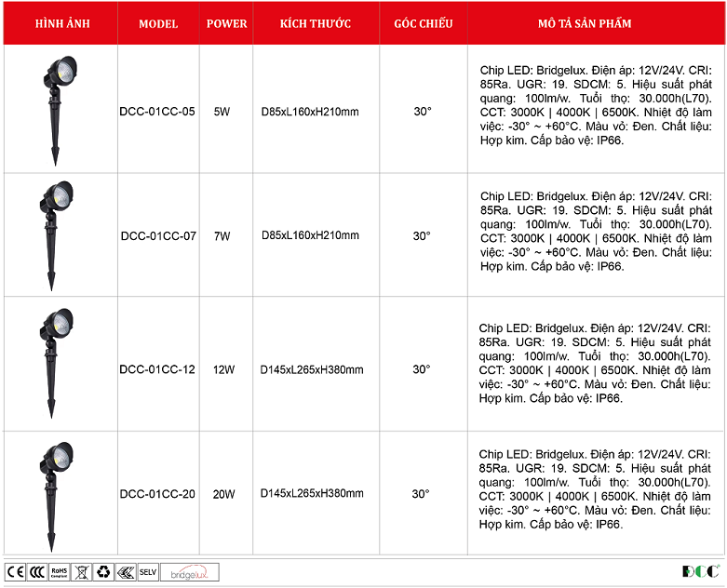This screenshot has width=727, height=588.
Task: Click model name DCC-01CC-12
Action: (157, 369)
